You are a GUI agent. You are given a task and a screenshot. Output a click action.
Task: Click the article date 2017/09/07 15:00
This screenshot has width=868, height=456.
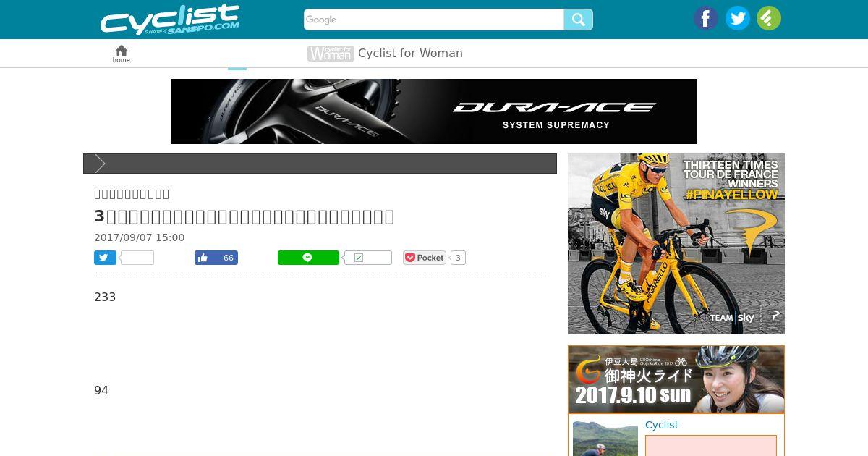pyautogui.click(x=140, y=237)
